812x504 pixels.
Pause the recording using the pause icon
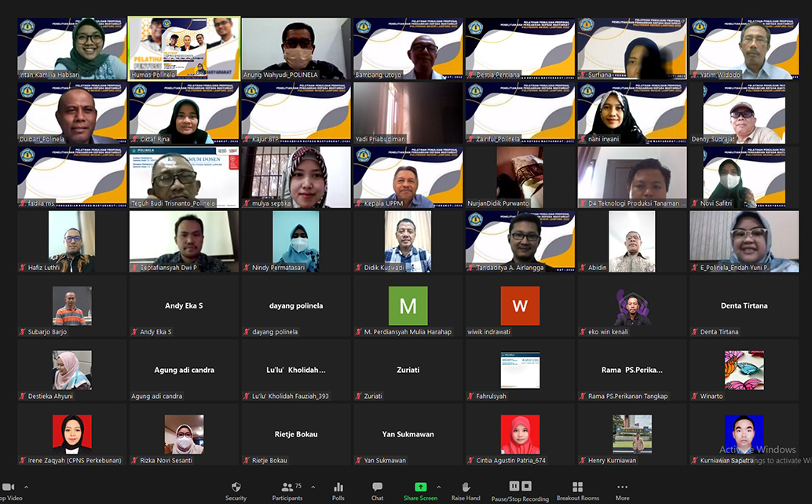pos(514,486)
